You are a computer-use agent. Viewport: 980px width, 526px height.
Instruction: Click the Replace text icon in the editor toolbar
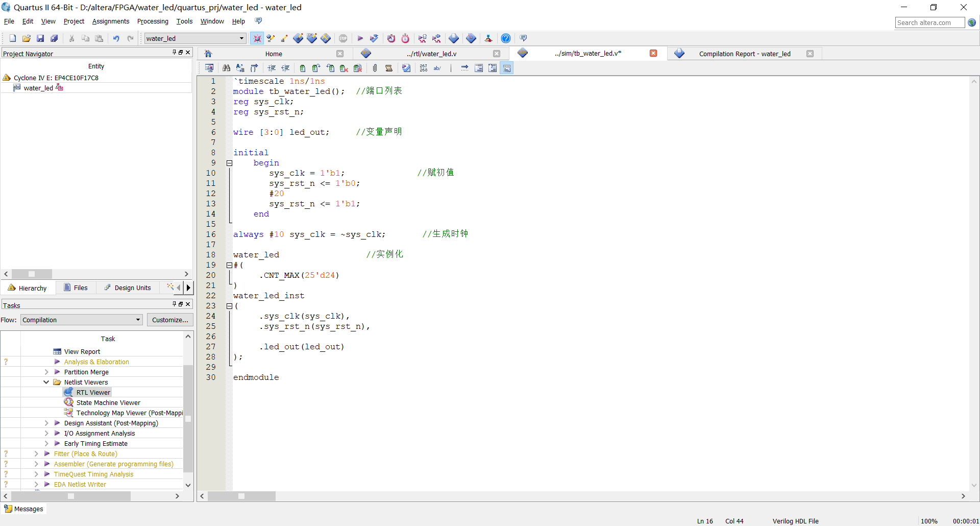coord(240,68)
